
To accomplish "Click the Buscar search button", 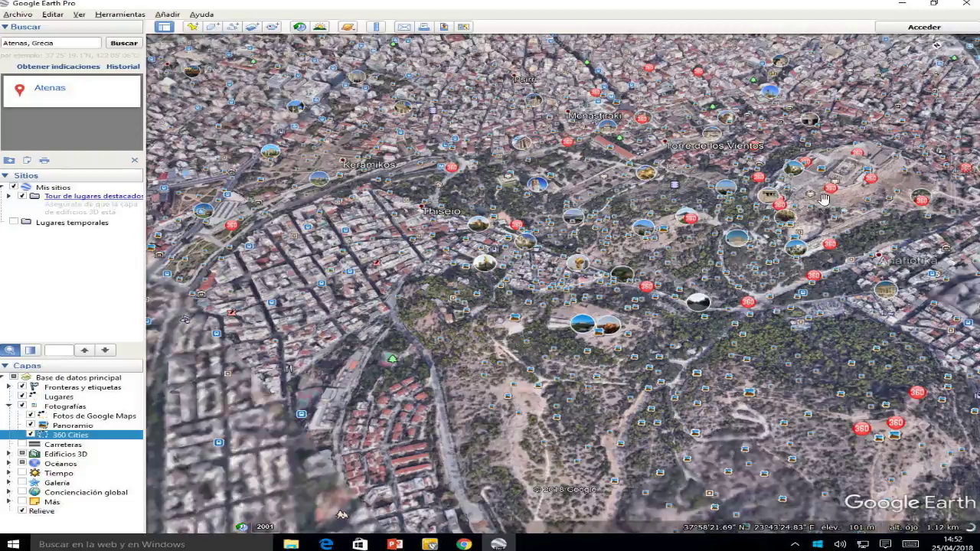I will 124,43.
